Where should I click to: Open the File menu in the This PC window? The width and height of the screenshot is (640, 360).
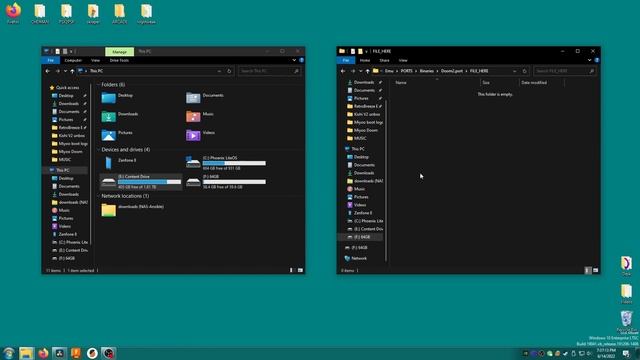pos(51,60)
